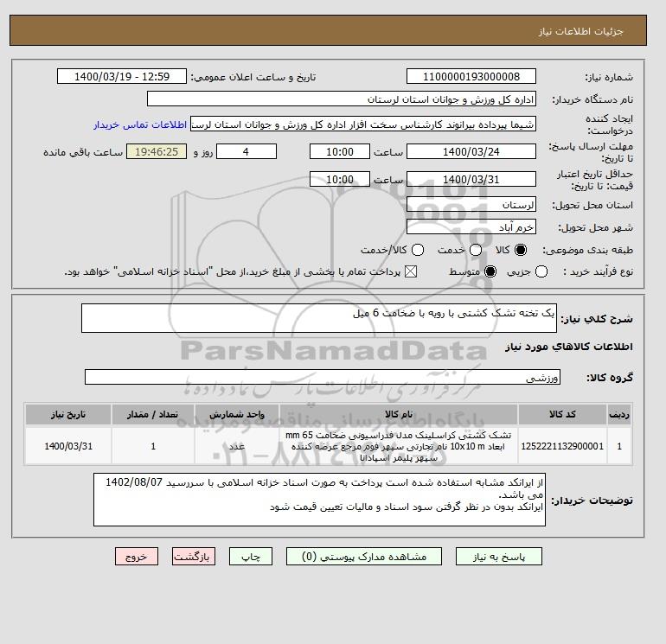Click the page header جزئیات اطلاعات نیاز

580,31
